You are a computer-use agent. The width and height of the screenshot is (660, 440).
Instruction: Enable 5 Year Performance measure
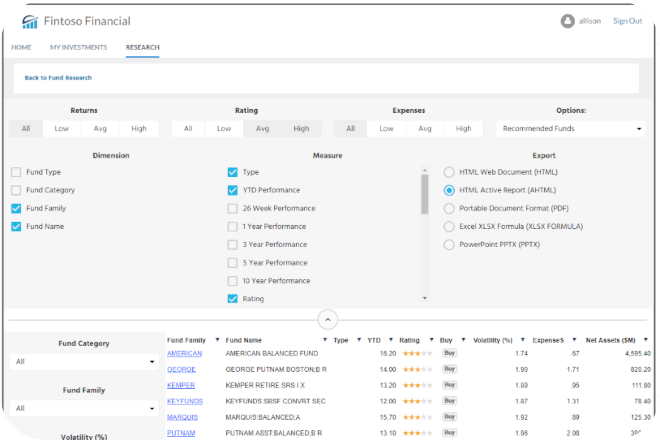(232, 263)
